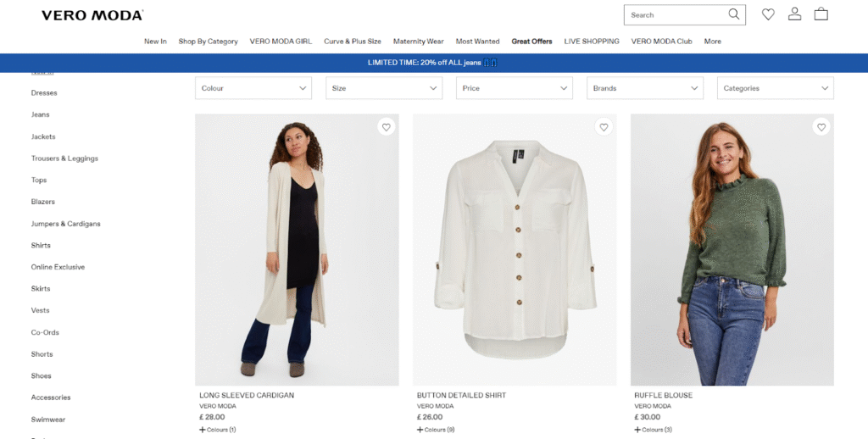
Task: Select Trousers & Leggings category
Action: 64,158
